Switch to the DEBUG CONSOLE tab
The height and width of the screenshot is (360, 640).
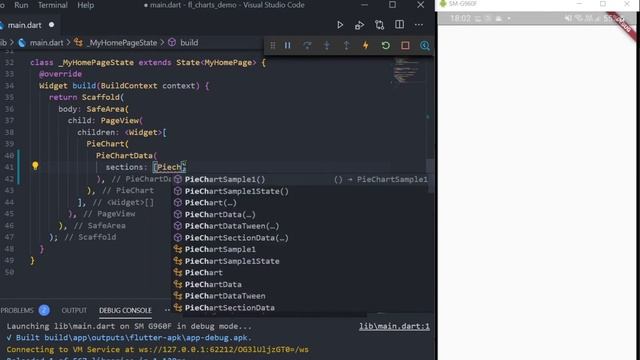125,310
